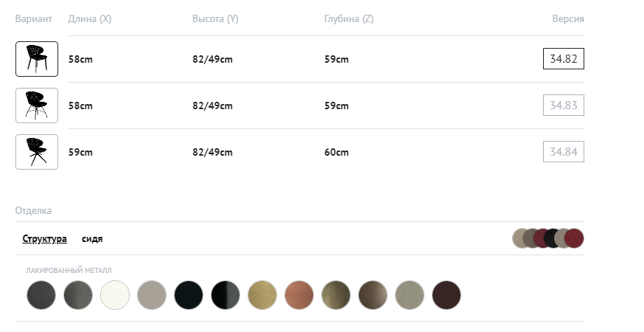
Task: Choose version 34.82
Action: (564, 59)
